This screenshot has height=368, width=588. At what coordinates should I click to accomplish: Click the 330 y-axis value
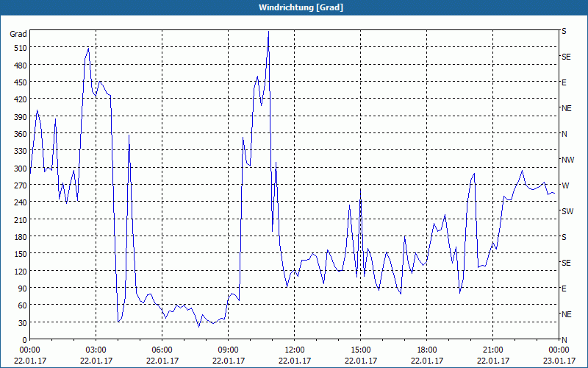pyautogui.click(x=20, y=151)
